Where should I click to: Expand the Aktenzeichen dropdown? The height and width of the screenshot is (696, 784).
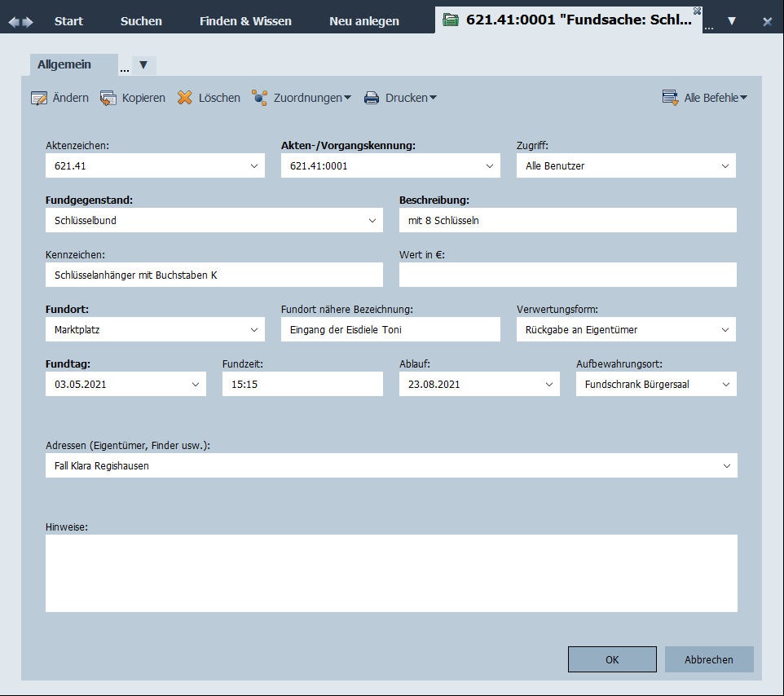coord(253,166)
